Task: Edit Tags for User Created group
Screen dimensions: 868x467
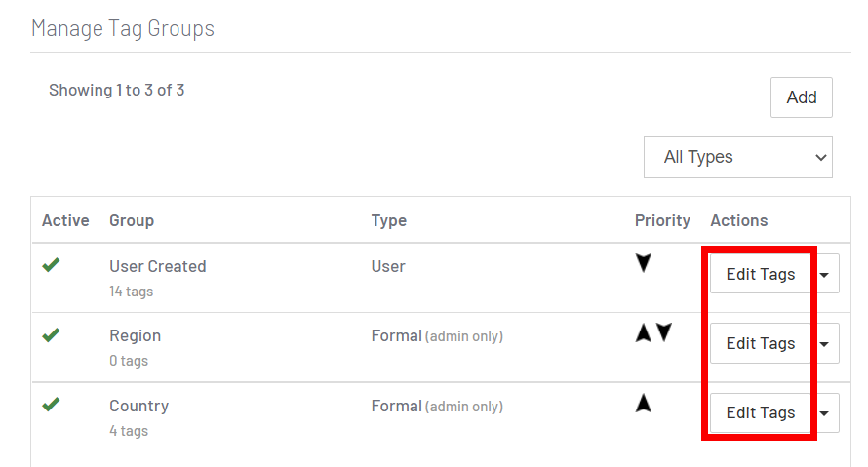Action: coord(760,275)
